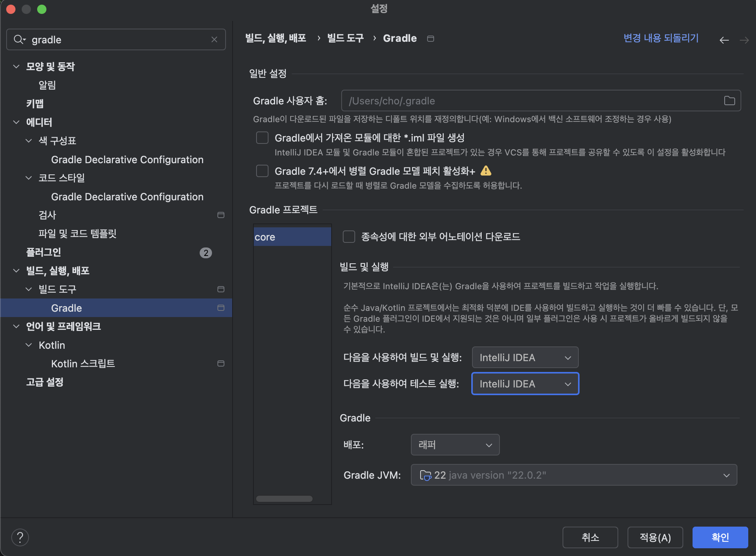The image size is (756, 556).
Task: Enable parallel Gradle model fetching checkbox
Action: (x=262, y=171)
